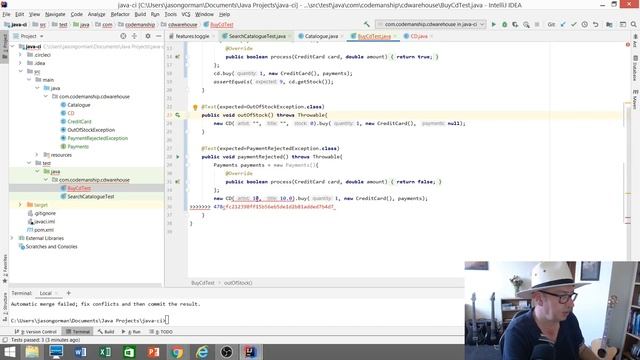The width and height of the screenshot is (640, 360).
Task: Toggle tool window bars icon in status bar
Action: [x=5, y=340]
